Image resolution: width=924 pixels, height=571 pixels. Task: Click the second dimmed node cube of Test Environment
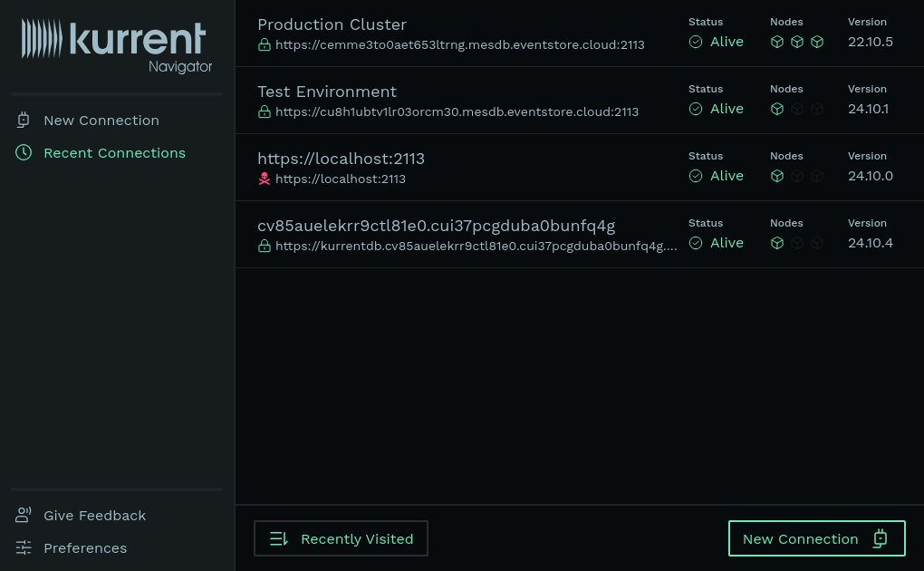(x=797, y=109)
